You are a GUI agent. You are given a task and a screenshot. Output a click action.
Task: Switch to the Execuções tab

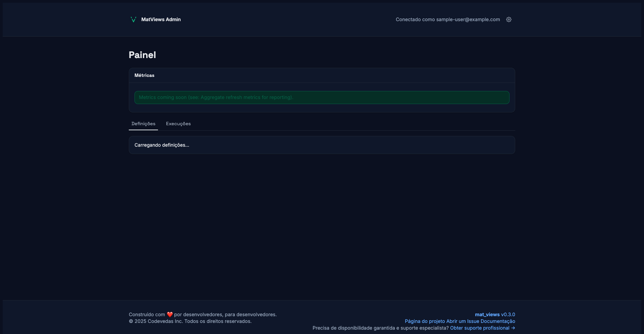click(x=178, y=124)
